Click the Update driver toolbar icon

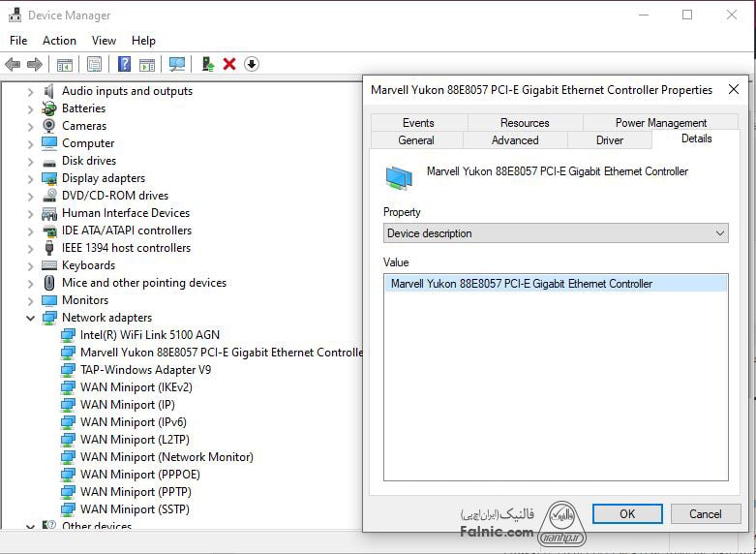tap(207, 64)
